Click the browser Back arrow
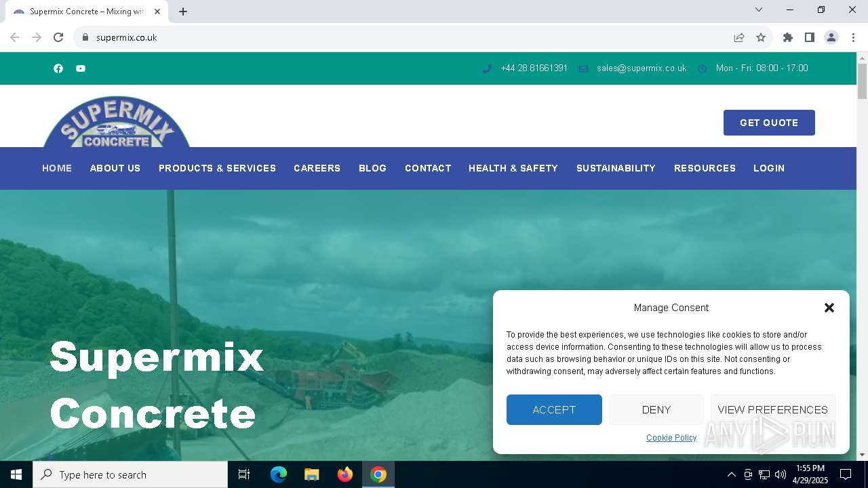 pyautogui.click(x=15, y=37)
